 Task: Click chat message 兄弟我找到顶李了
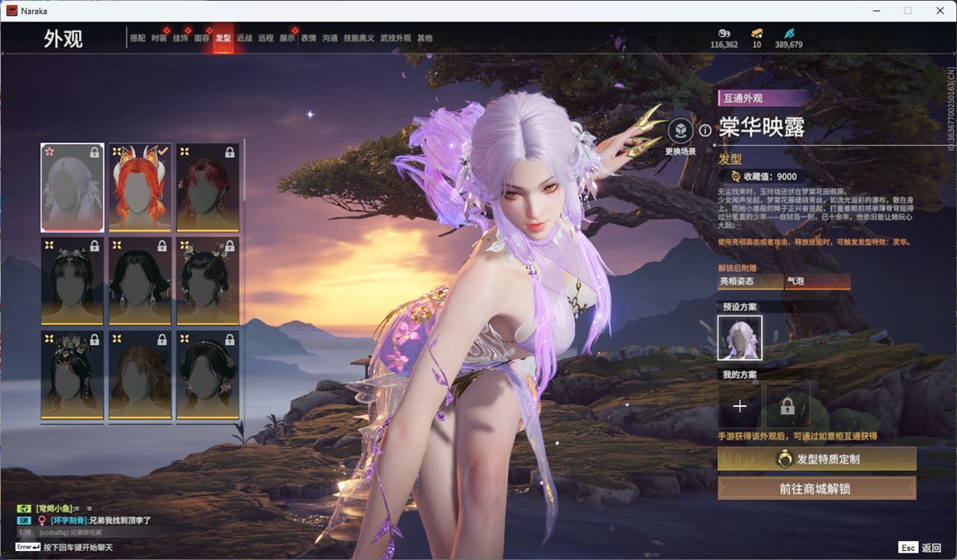click(x=119, y=520)
